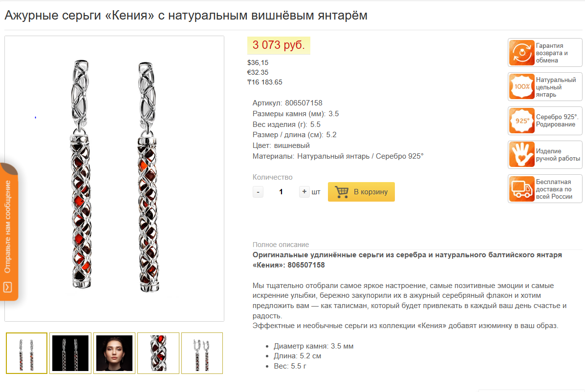Click the arrow icon on the orange message tab
This screenshot has width=585, height=392.
pos(7,287)
